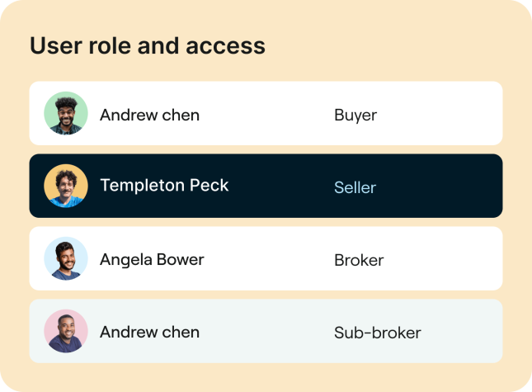
Task: Click the green-background avatar beside Buyer
Action: 66,113
